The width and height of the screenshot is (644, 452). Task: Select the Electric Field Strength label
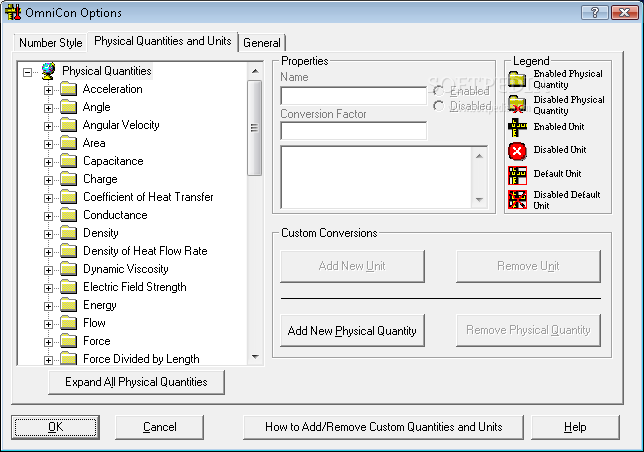tap(135, 287)
